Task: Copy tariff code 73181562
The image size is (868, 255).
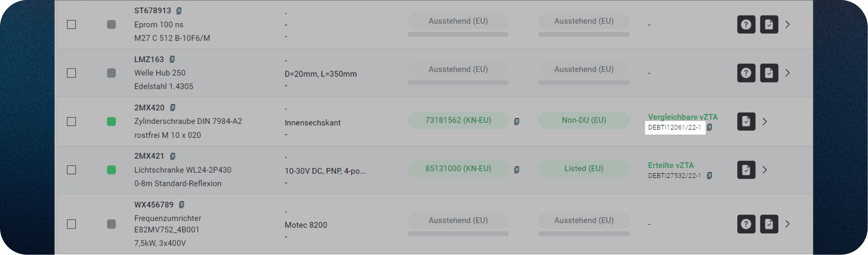Action: tap(517, 121)
